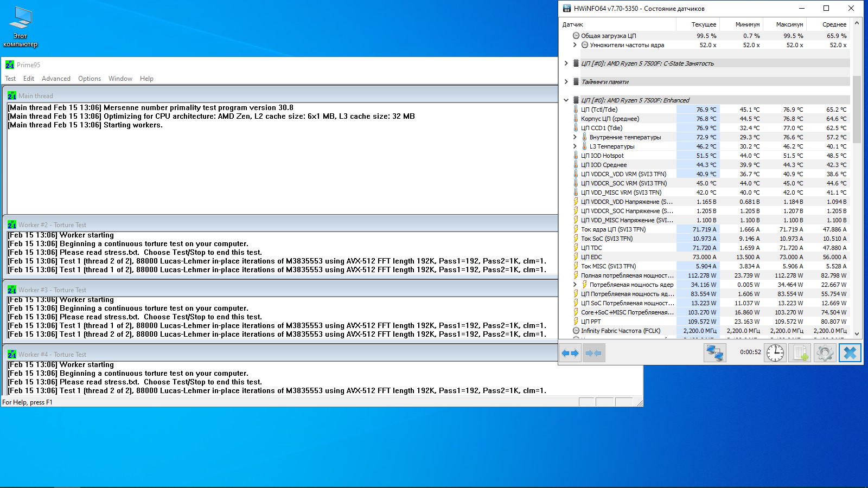Click the Среднее column header
This screenshot has height=488, width=868.
click(x=828, y=24)
